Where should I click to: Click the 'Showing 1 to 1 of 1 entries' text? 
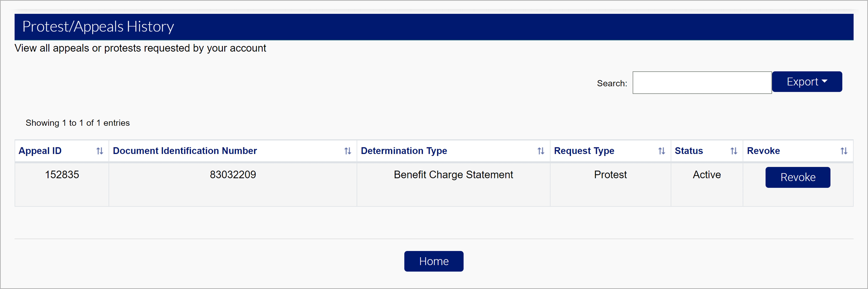click(77, 123)
